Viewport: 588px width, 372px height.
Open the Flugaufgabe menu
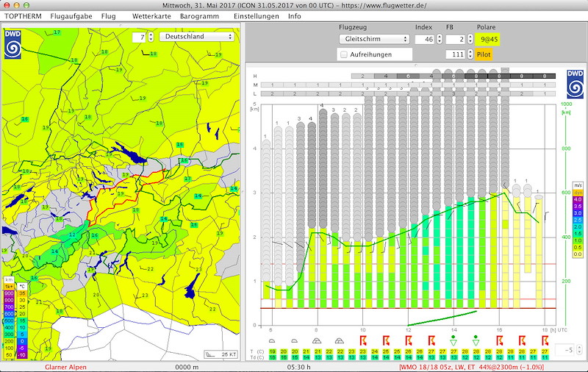[x=71, y=16]
